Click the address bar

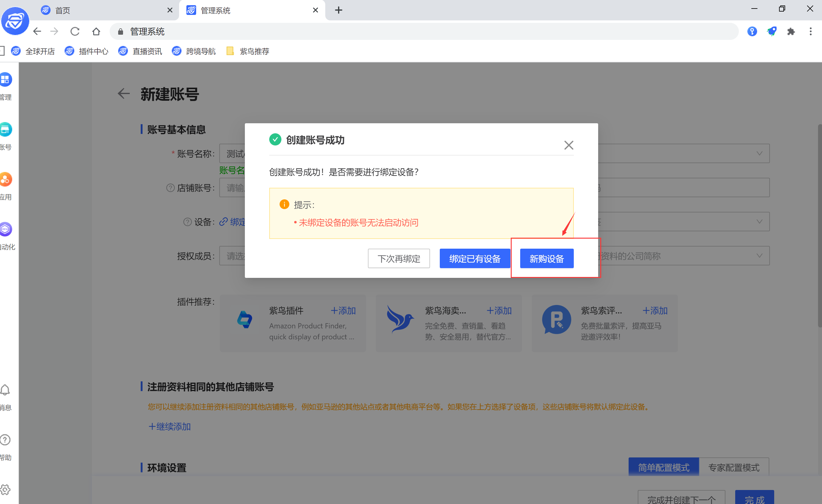click(400, 31)
